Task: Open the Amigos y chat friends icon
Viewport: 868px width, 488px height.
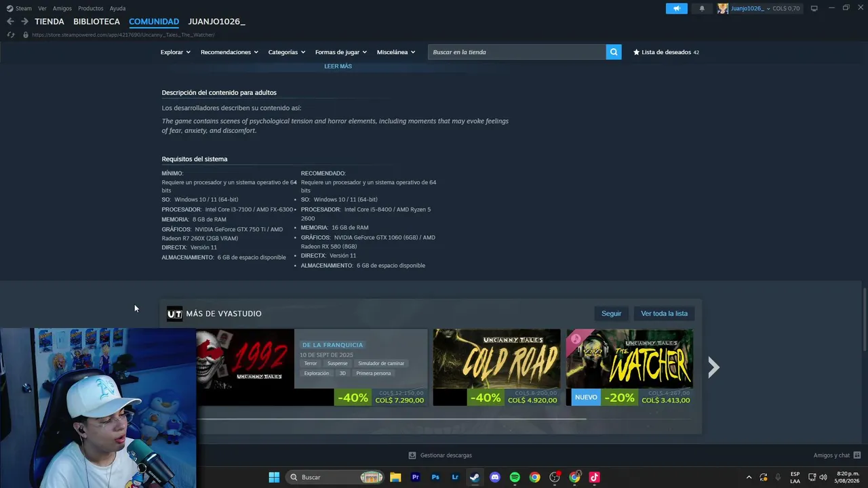Action: (857, 455)
